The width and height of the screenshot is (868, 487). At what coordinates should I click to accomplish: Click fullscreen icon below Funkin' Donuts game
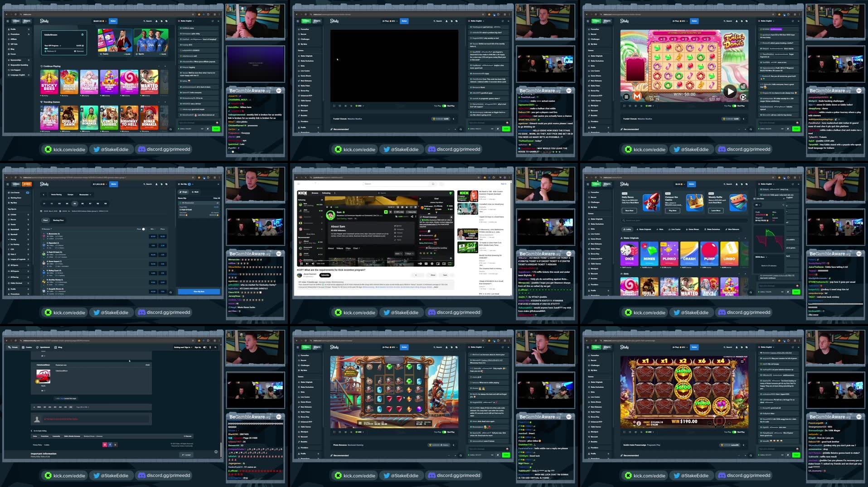(624, 106)
